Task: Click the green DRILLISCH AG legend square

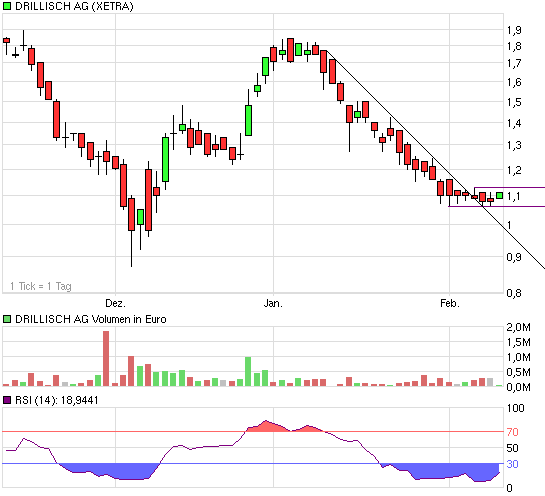Action: click(x=7, y=6)
